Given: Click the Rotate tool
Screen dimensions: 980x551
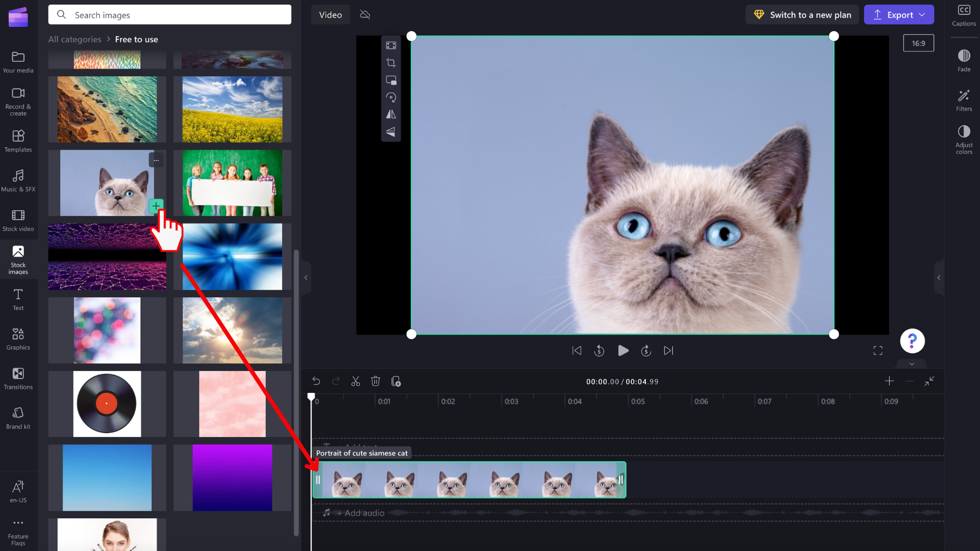Looking at the screenshot, I should (x=391, y=97).
